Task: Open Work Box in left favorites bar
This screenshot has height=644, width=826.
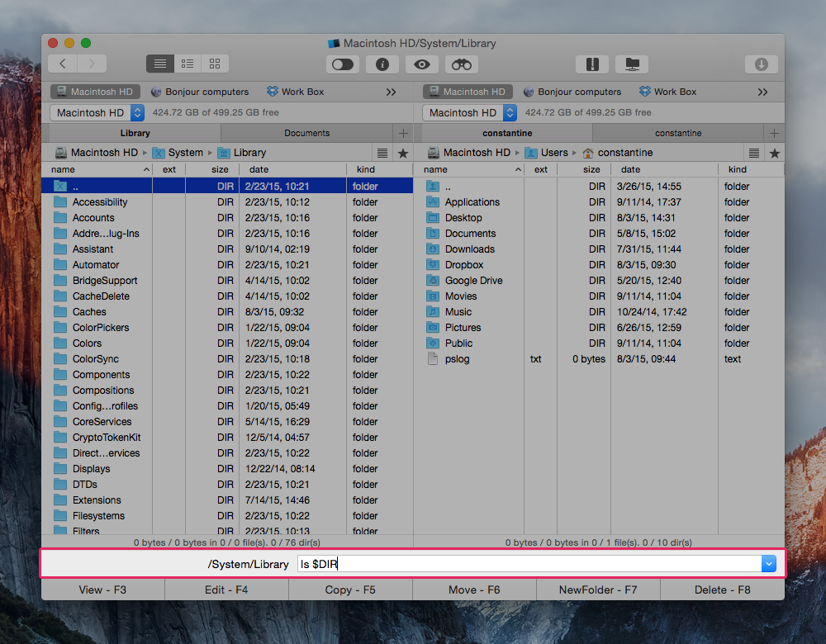Action: coord(295,92)
